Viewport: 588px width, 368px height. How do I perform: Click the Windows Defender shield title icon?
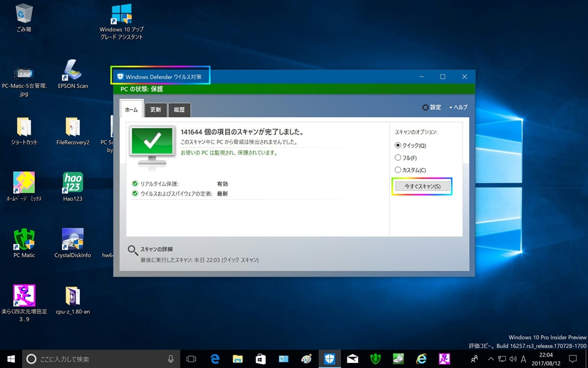(x=120, y=76)
